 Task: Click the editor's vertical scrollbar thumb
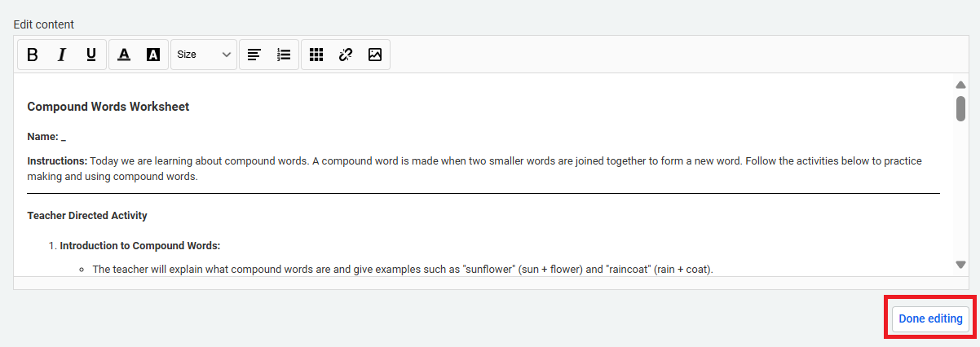point(960,108)
